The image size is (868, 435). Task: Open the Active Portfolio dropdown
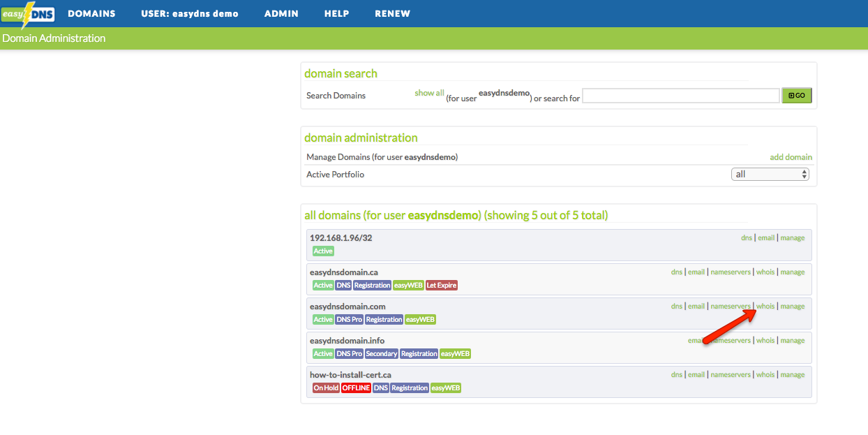[x=770, y=174]
